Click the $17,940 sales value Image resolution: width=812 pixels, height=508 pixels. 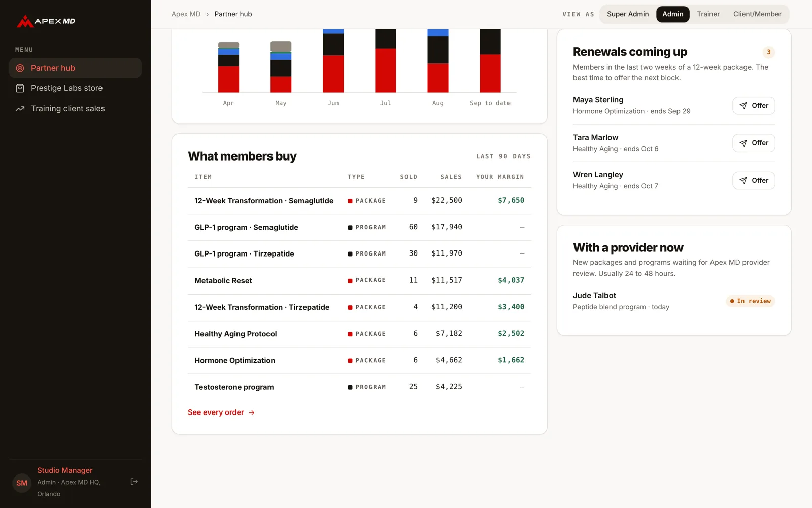[447, 227]
